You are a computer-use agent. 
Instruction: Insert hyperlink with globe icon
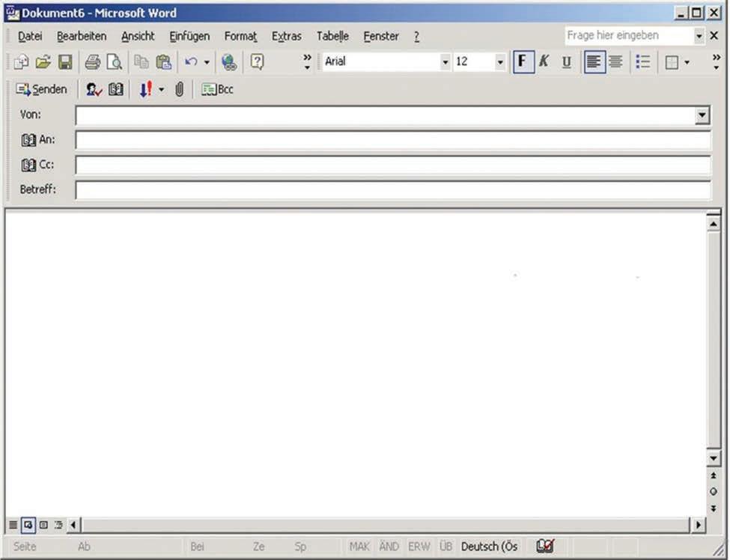tap(229, 62)
